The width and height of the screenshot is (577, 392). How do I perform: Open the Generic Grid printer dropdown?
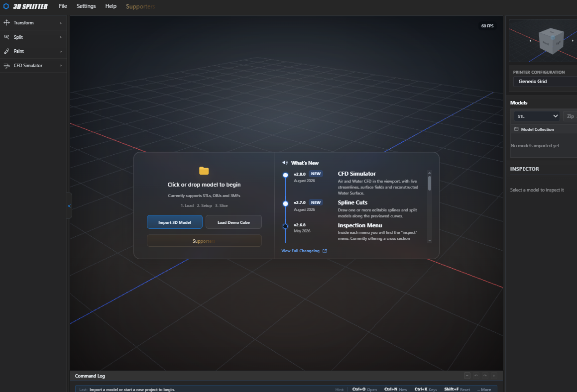(545, 81)
